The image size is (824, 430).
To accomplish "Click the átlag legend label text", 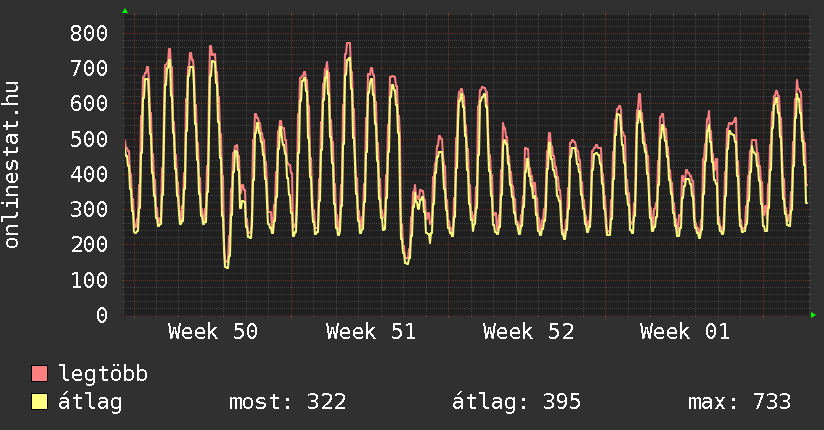I will (90, 402).
